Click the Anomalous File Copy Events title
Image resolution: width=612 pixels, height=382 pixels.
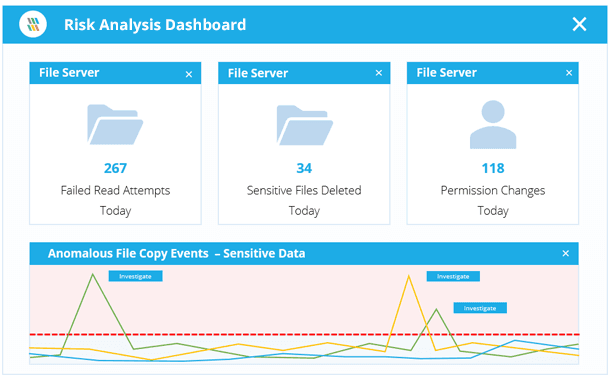point(176,254)
